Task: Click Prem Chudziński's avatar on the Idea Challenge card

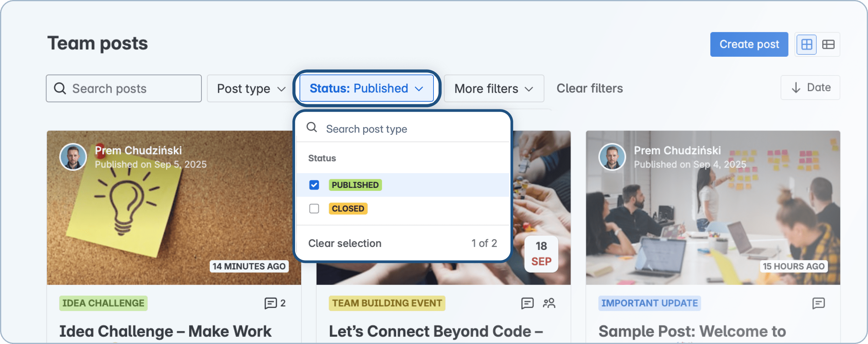Action: click(x=73, y=156)
